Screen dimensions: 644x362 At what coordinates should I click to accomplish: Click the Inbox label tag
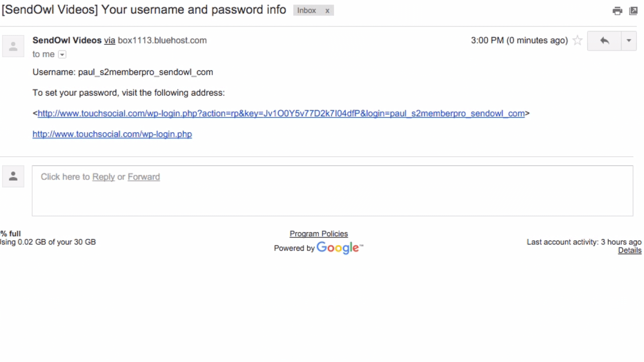[306, 11]
